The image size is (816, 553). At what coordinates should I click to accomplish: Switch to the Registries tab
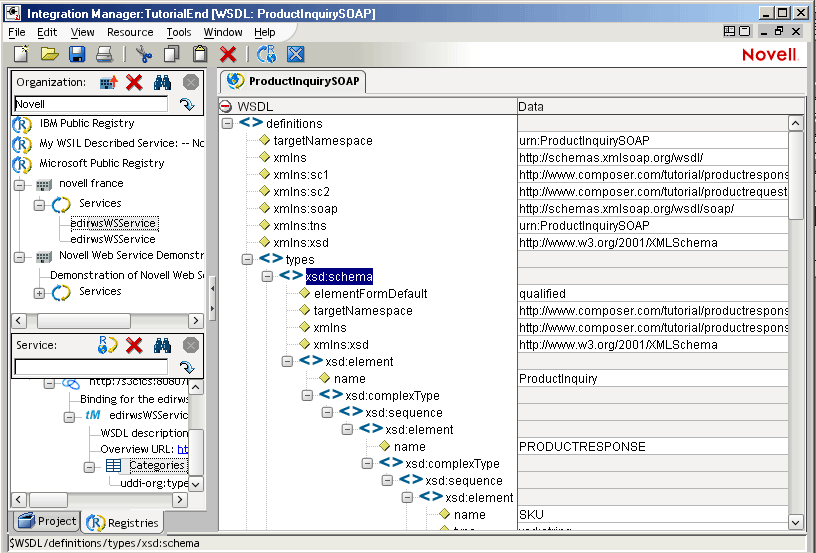(122, 522)
